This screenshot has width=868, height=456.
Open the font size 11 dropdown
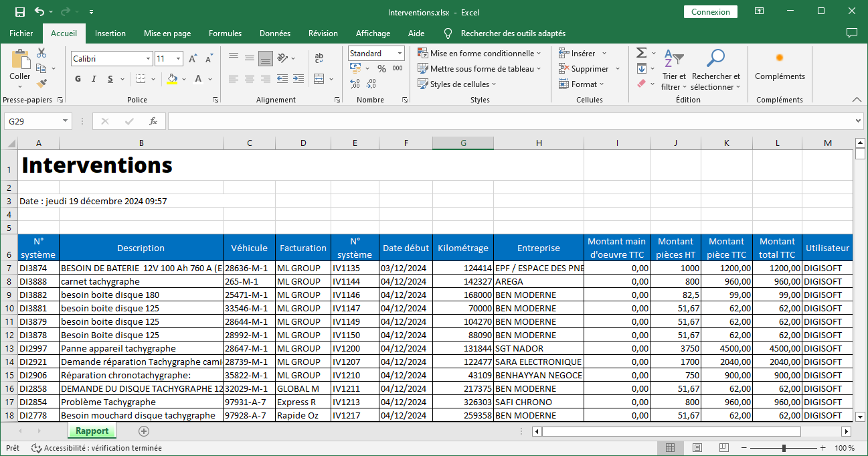click(179, 59)
